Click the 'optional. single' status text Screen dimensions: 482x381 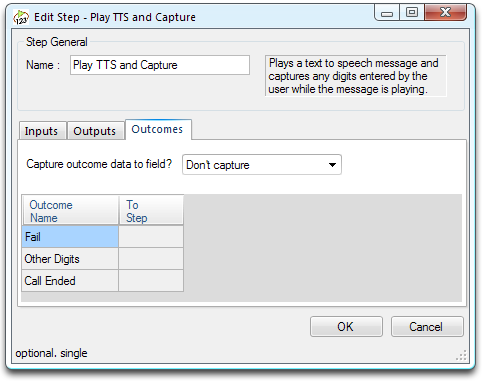tap(51, 353)
